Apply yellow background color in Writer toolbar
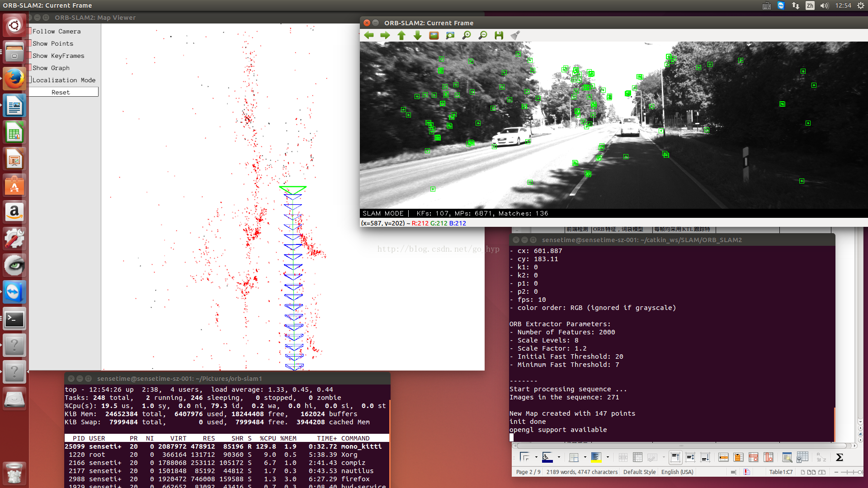 [x=596, y=457]
